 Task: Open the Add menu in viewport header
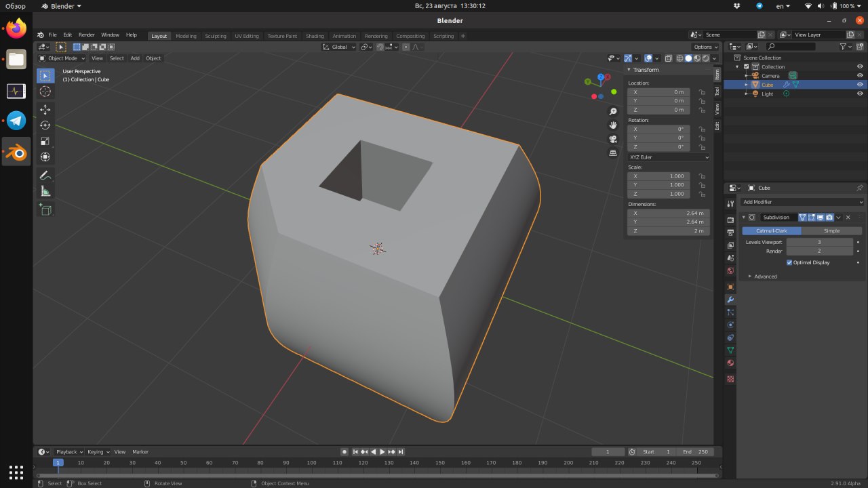coord(135,58)
